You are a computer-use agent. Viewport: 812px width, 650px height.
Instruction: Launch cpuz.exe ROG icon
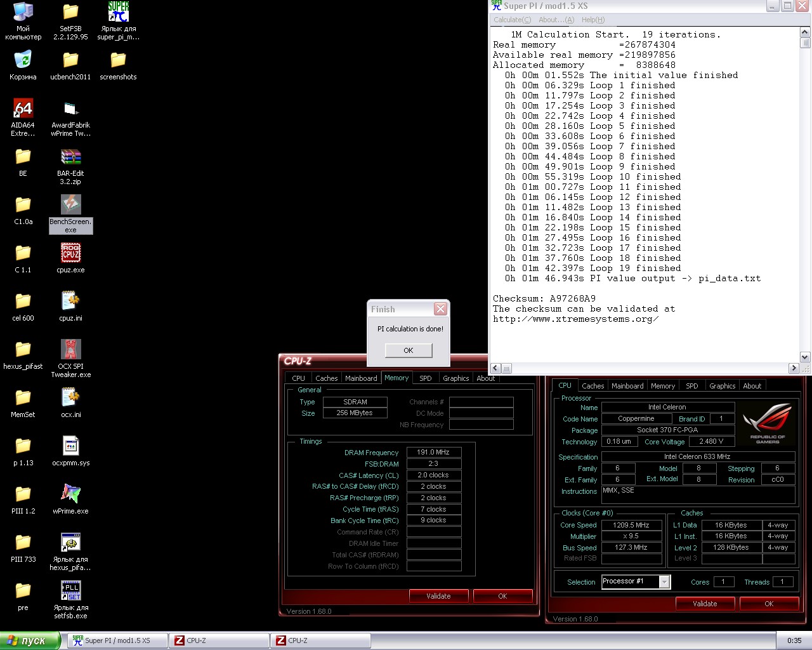point(70,258)
